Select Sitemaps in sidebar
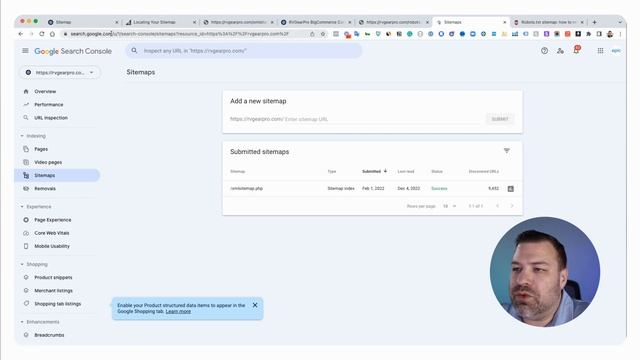Image resolution: width=640 pixels, height=360 pixels. [57, 175]
